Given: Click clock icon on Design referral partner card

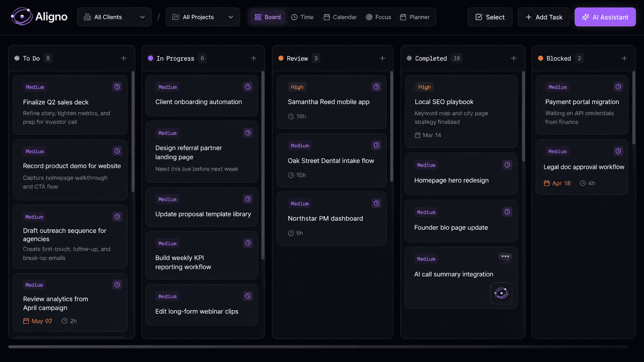Looking at the screenshot, I should pos(248,133).
